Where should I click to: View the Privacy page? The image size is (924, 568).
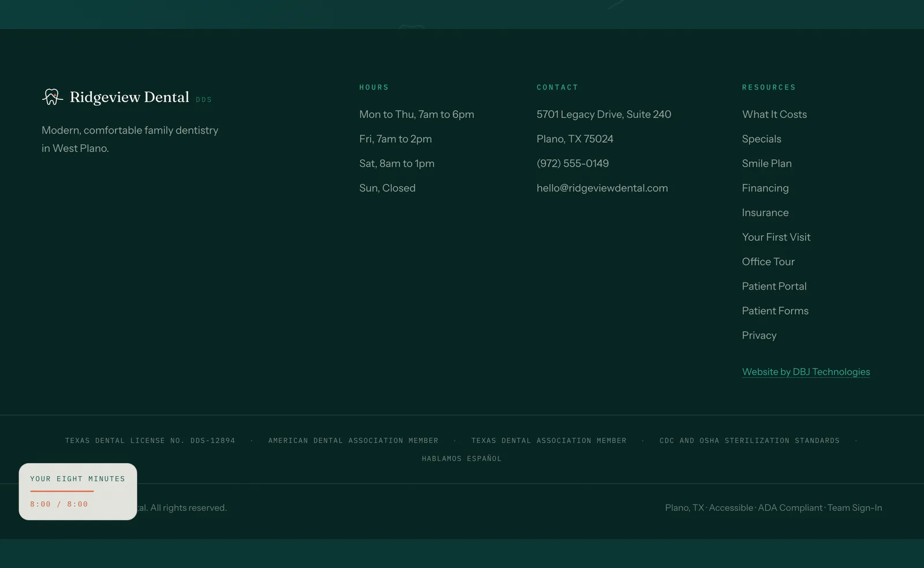coord(759,335)
